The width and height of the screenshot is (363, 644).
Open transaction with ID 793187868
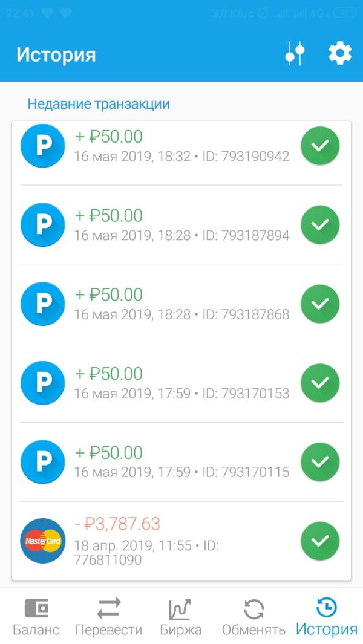pos(181,304)
